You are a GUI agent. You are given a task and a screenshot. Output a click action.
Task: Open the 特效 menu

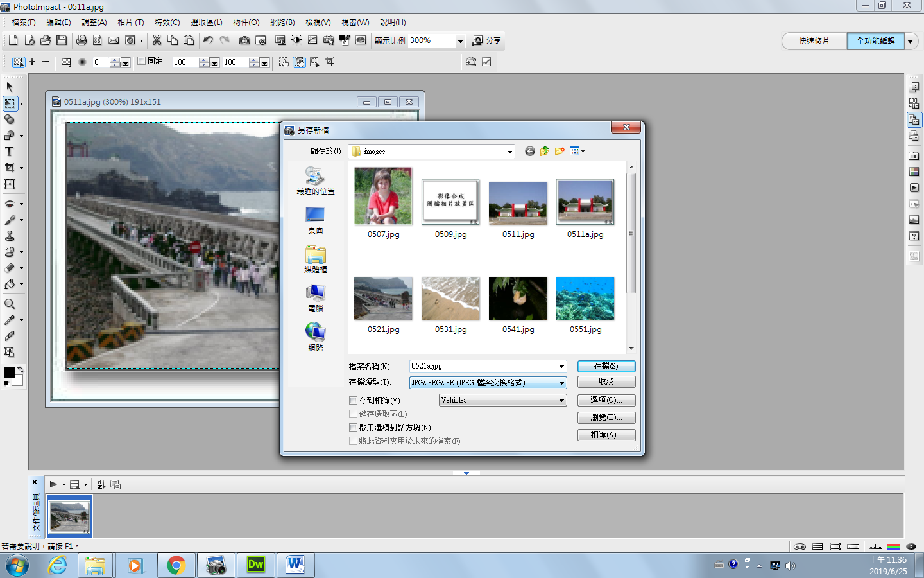pos(167,22)
